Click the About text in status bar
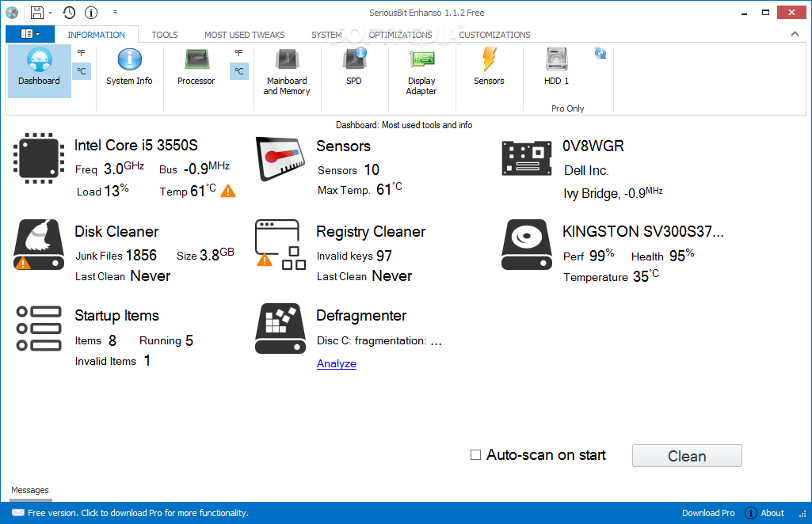 tap(772, 513)
